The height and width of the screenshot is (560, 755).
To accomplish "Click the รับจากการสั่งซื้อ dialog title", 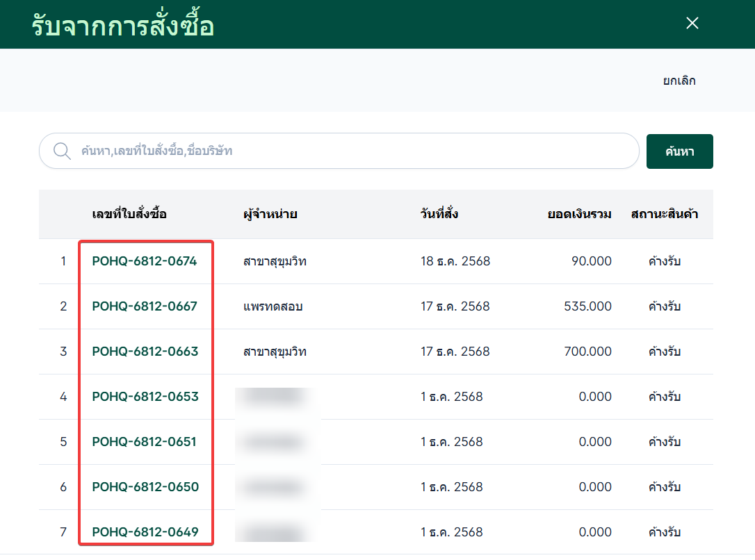I will point(123,24).
